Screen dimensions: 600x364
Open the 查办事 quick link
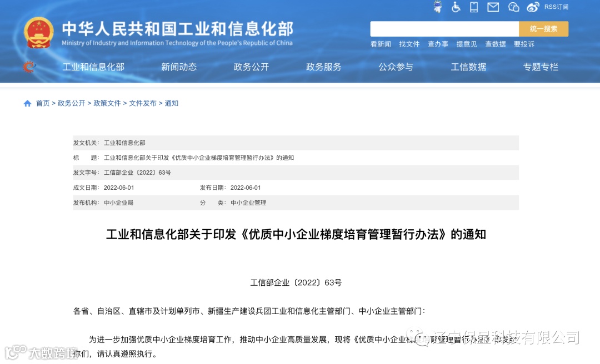coord(438,44)
